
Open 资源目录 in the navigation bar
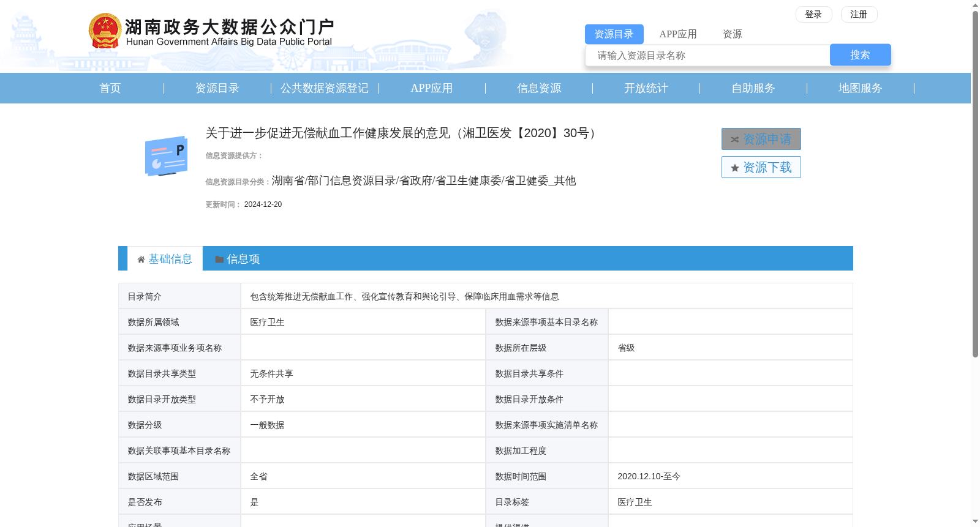click(217, 88)
